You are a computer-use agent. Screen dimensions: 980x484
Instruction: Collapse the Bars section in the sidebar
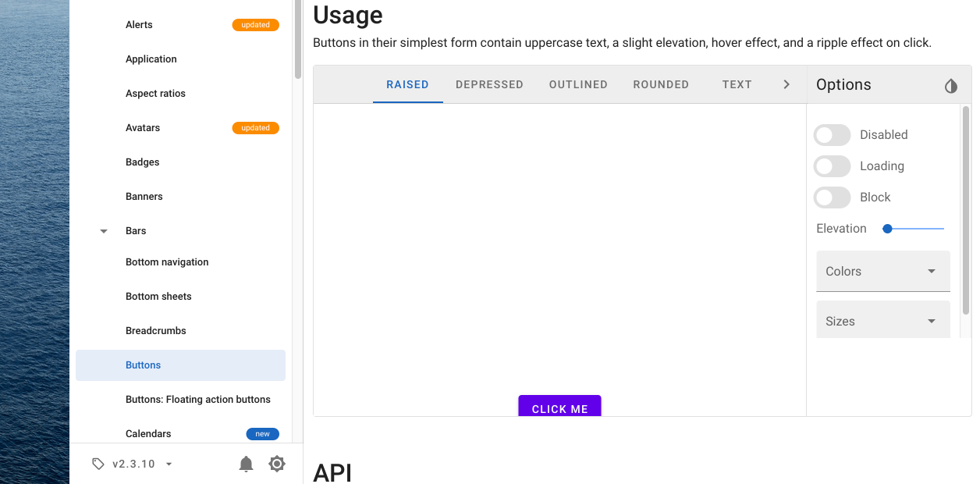104,230
